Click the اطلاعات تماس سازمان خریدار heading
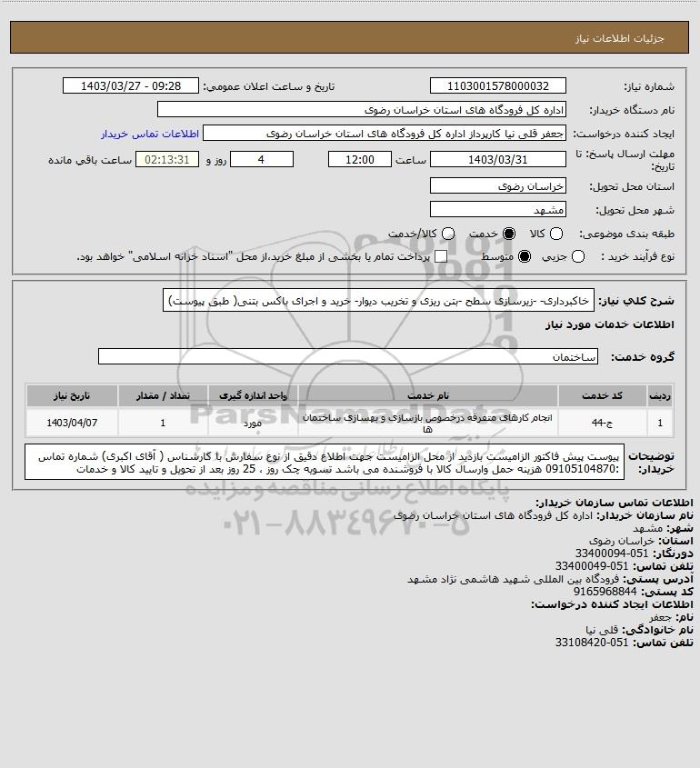Viewport: 700px width, 768px height. tap(614, 503)
